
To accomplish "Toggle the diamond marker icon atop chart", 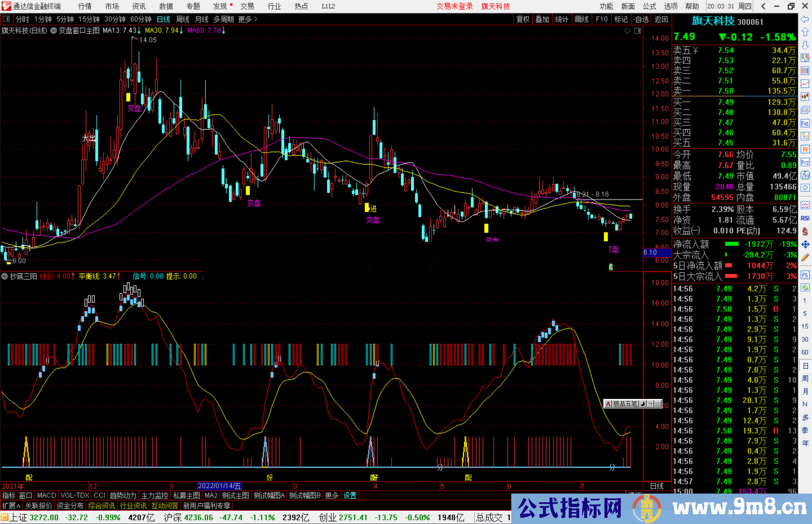I will point(627,31).
